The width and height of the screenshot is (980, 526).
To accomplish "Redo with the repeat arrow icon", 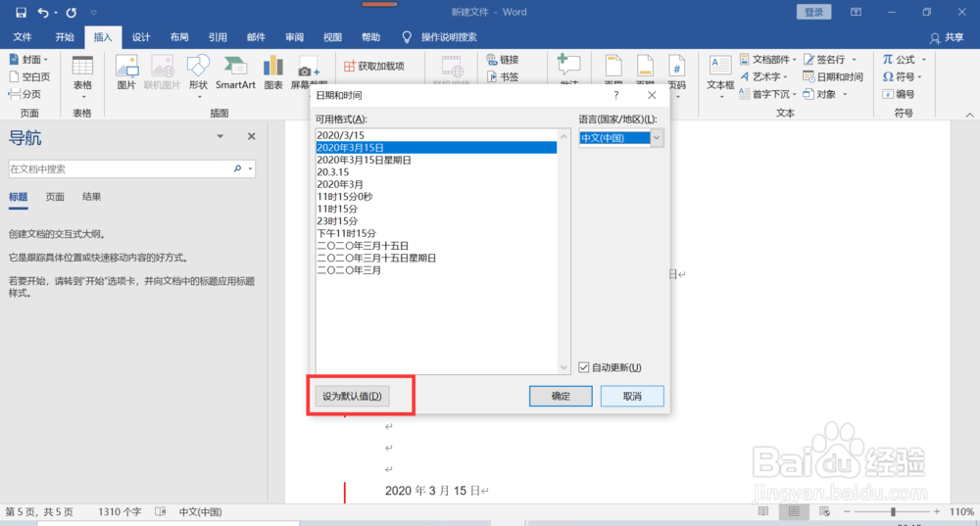I will coord(72,12).
